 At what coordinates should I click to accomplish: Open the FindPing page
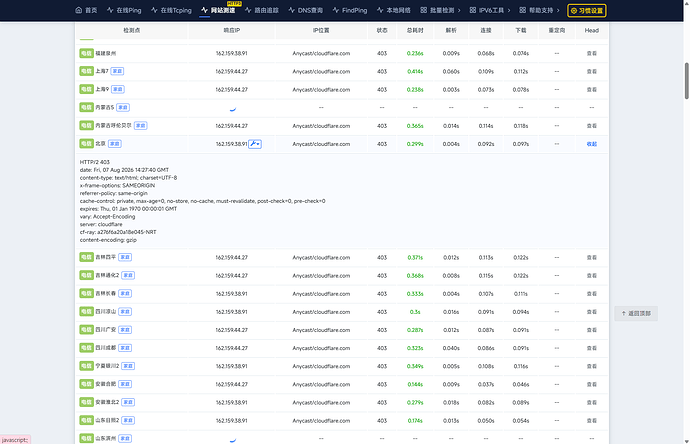click(x=350, y=10)
